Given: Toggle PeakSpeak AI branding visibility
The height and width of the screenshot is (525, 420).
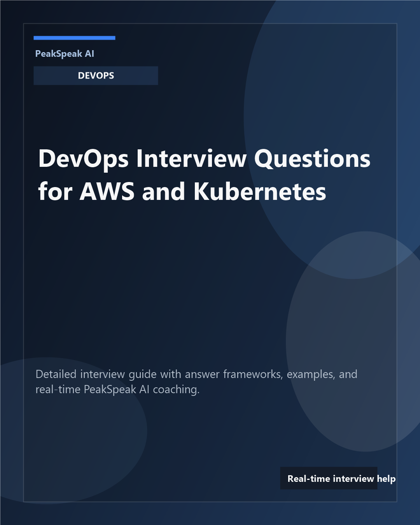Looking at the screenshot, I should tap(65, 54).
